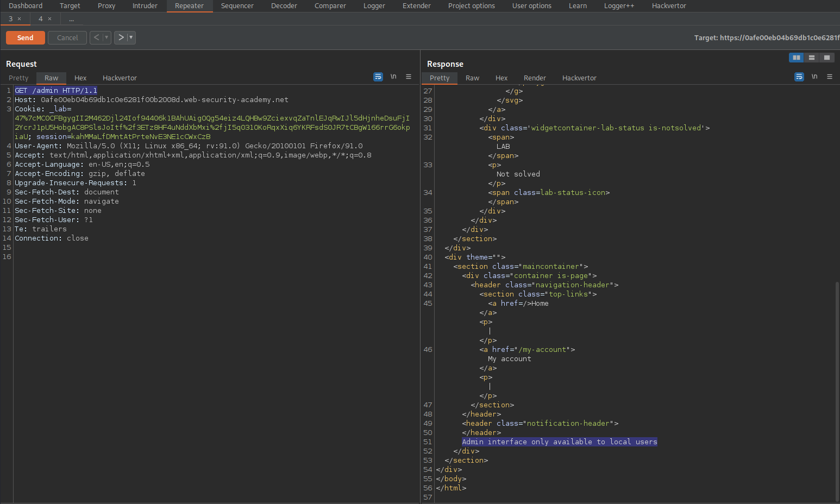Screen dimensions: 840x504
Task: Open the Decoder tab
Action: (284, 6)
